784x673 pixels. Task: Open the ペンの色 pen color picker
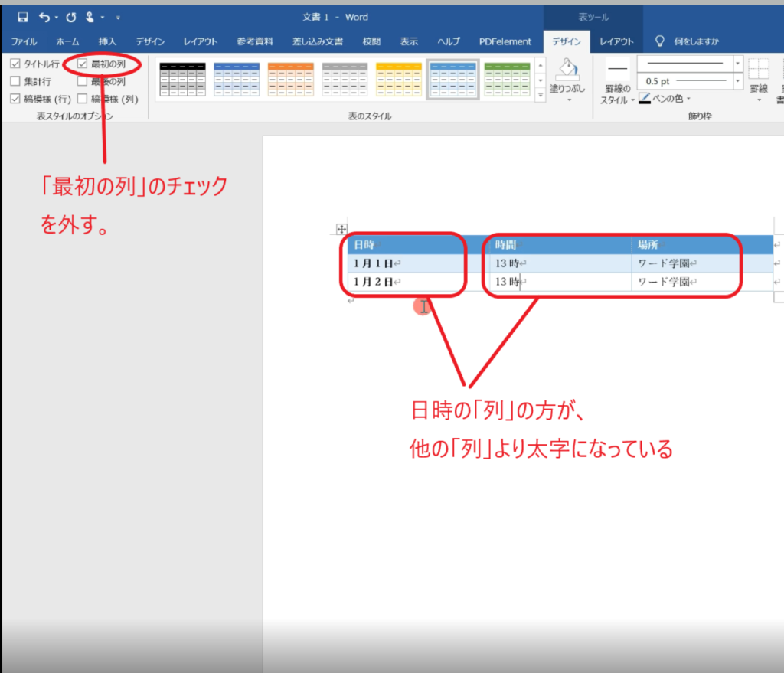pos(665,98)
